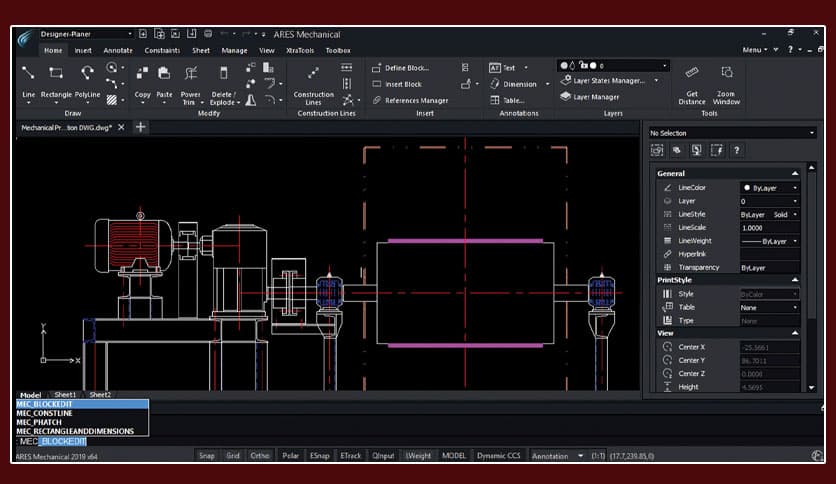Toggle QInput in the status bar

383,456
